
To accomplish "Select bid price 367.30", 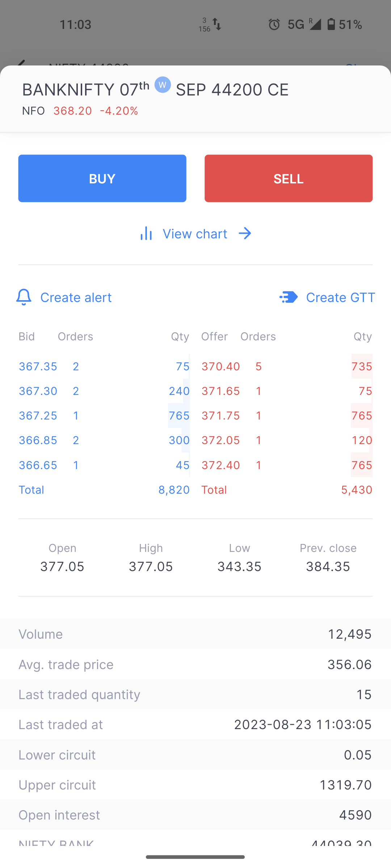I will pyautogui.click(x=38, y=391).
